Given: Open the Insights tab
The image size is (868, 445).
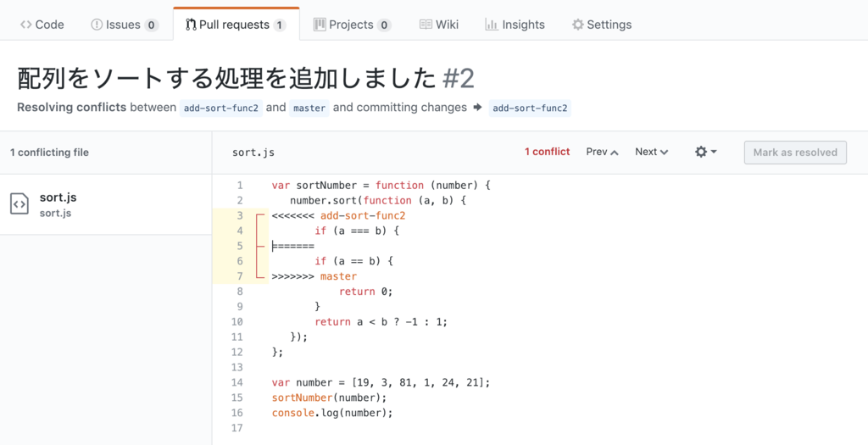Looking at the screenshot, I should [x=515, y=25].
